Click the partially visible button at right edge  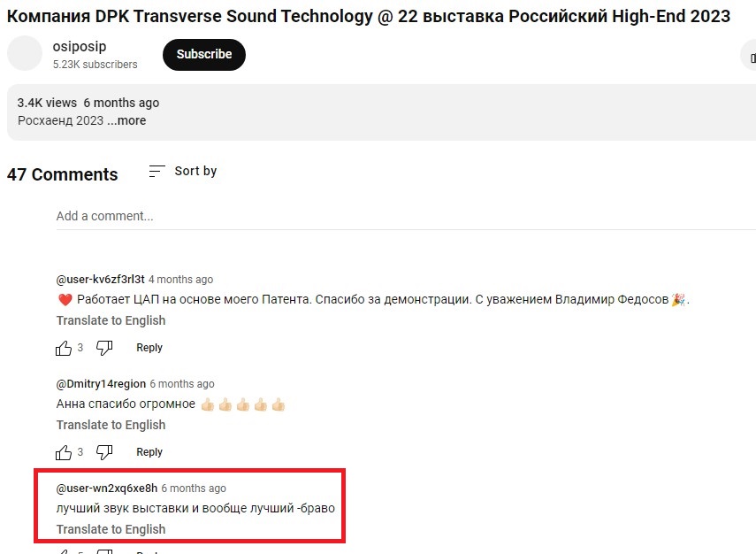[x=749, y=57]
